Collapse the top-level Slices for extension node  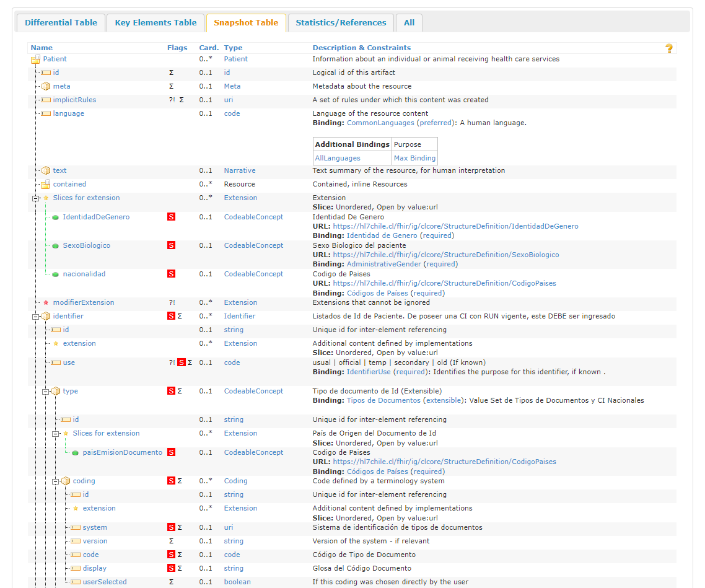click(35, 198)
